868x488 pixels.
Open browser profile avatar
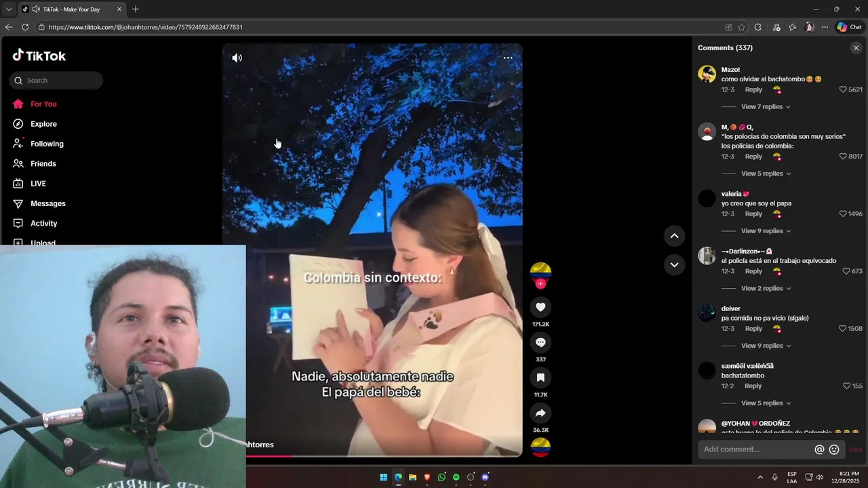click(809, 27)
